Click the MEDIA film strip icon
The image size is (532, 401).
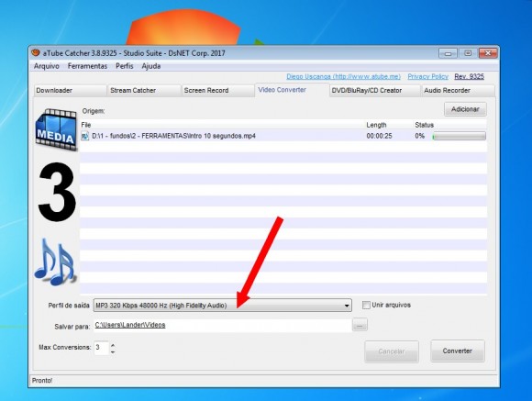(x=56, y=129)
